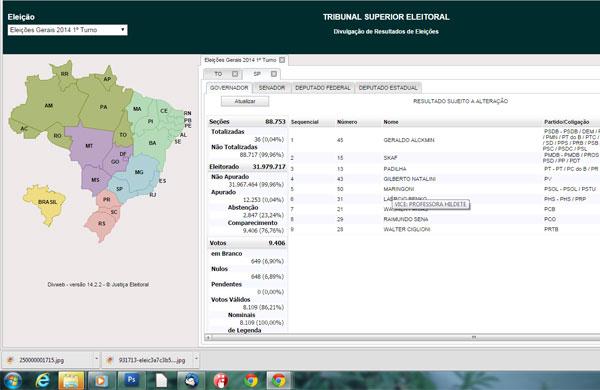Open the DEPUTADO ESTADUAL tab
This screenshot has height=390, width=600.
[x=388, y=88]
